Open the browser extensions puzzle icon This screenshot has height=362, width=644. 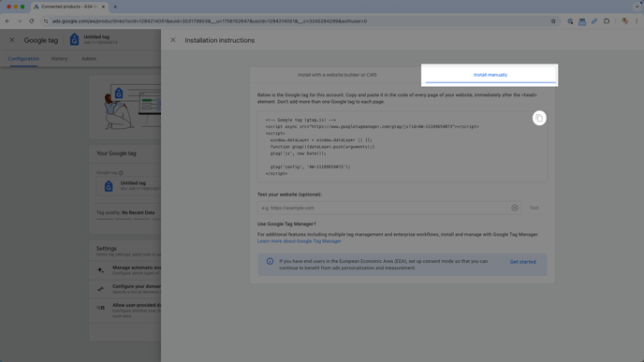(x=607, y=22)
